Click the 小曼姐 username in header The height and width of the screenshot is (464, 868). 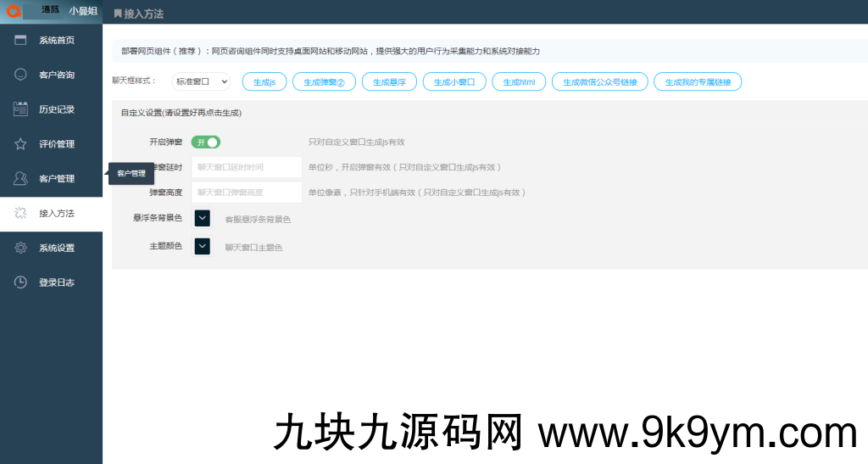coord(83,10)
